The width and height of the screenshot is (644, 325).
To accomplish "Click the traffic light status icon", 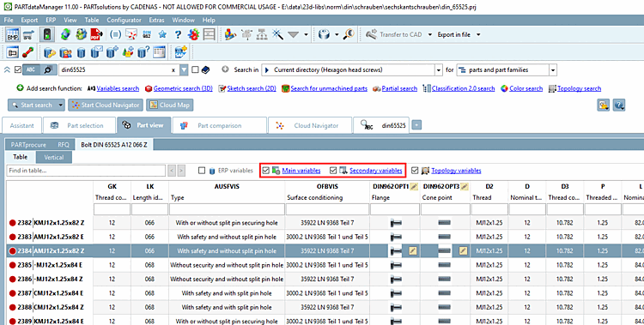I will pyautogui.click(x=47, y=34).
